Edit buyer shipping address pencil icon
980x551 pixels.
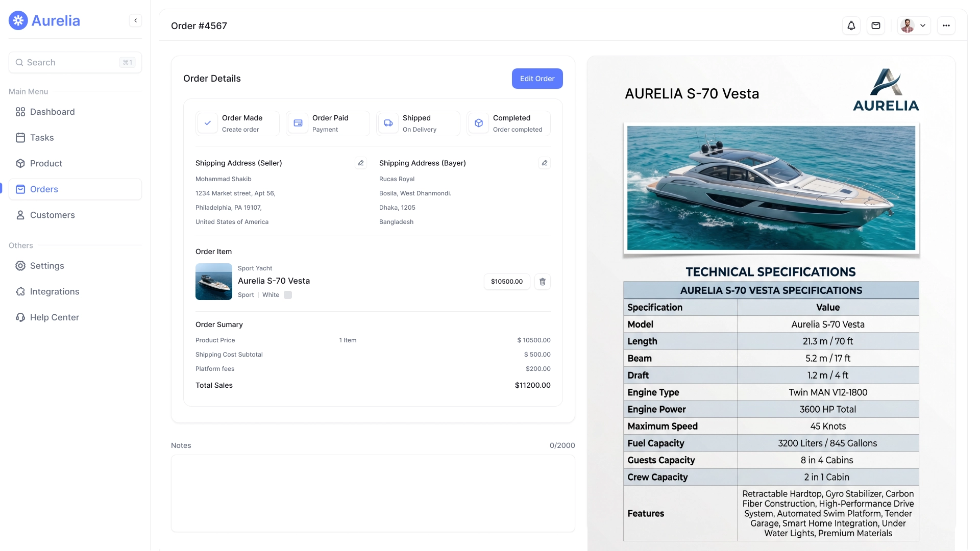point(545,163)
